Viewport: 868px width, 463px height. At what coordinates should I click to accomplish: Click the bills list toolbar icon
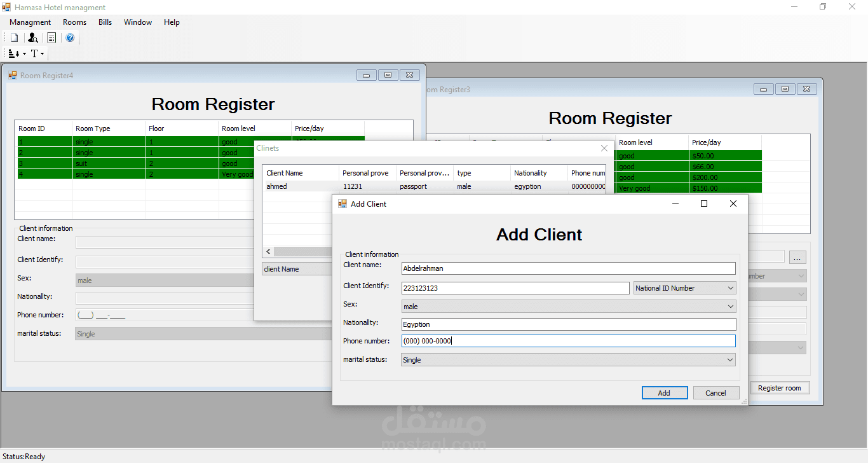point(51,38)
